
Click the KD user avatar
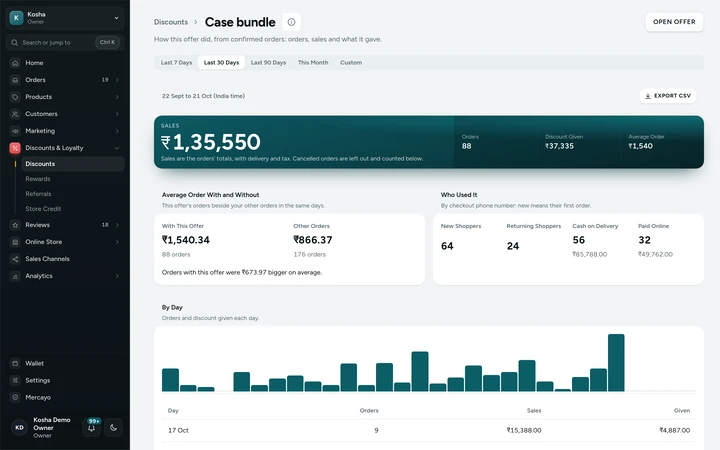coord(20,428)
